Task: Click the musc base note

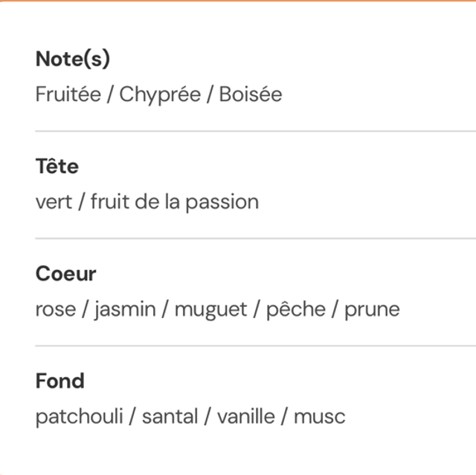Action: (x=320, y=416)
